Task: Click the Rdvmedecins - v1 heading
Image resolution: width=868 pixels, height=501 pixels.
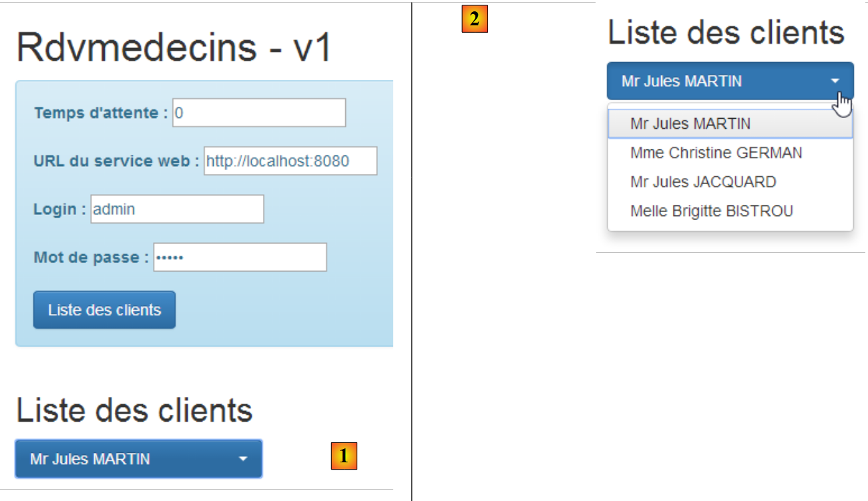Action: [174, 48]
